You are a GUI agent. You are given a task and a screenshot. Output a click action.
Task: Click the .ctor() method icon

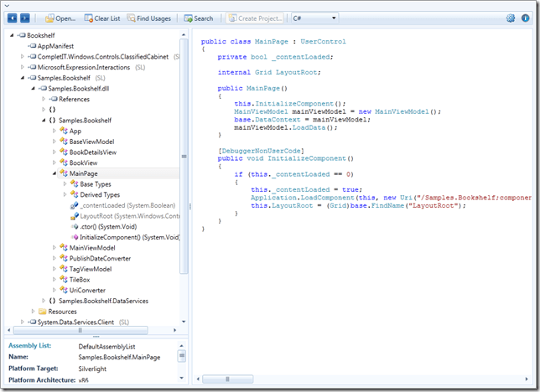coord(75,226)
